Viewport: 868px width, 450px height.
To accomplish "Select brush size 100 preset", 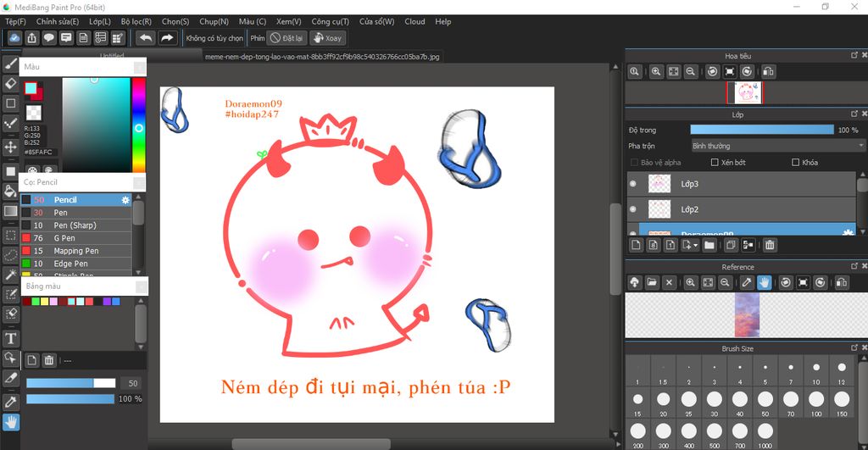I will [x=816, y=403].
